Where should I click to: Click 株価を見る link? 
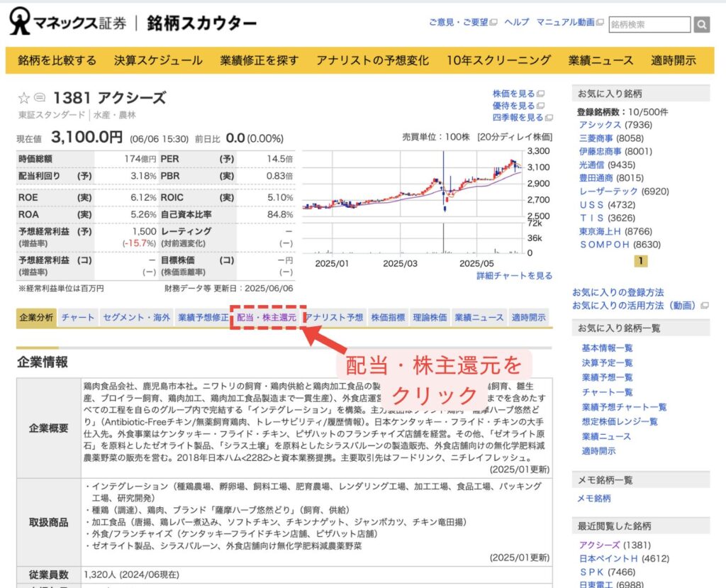pyautogui.click(x=513, y=94)
